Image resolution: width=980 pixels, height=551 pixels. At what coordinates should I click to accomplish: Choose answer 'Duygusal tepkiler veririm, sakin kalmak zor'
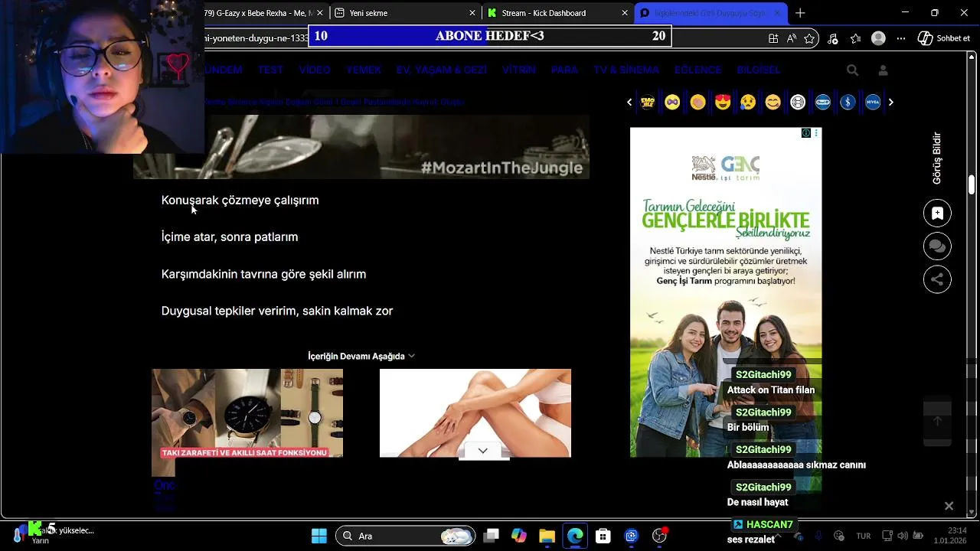[x=277, y=311]
